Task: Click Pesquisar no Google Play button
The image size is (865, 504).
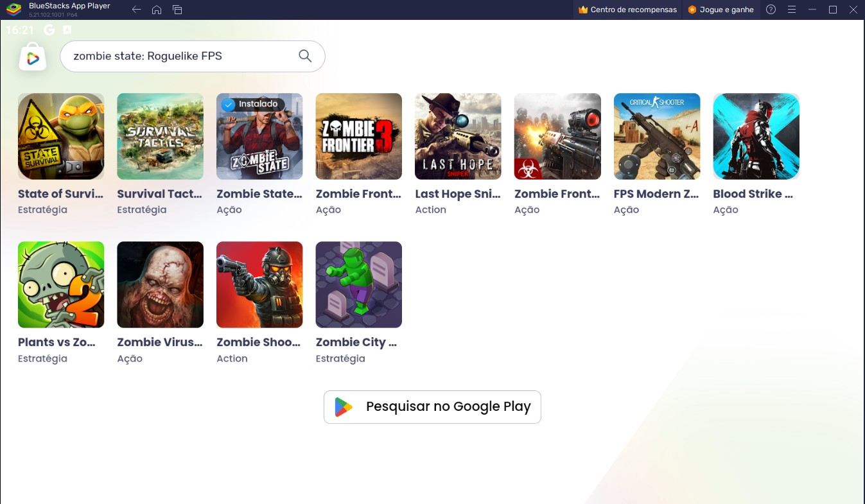Action: point(432,406)
